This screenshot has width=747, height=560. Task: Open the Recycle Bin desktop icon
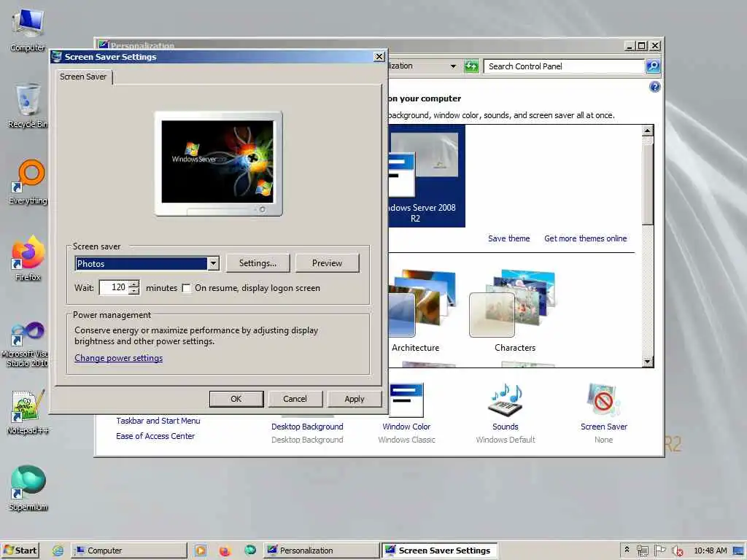(28, 105)
